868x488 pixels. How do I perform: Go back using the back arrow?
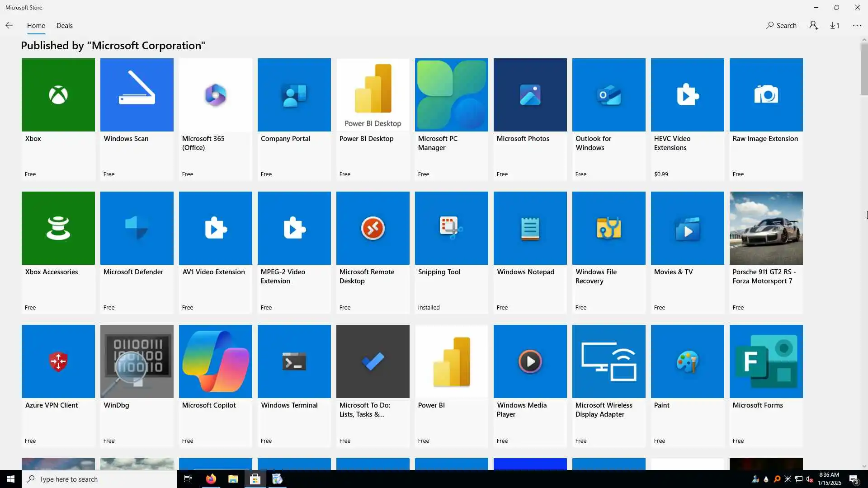[x=9, y=26]
